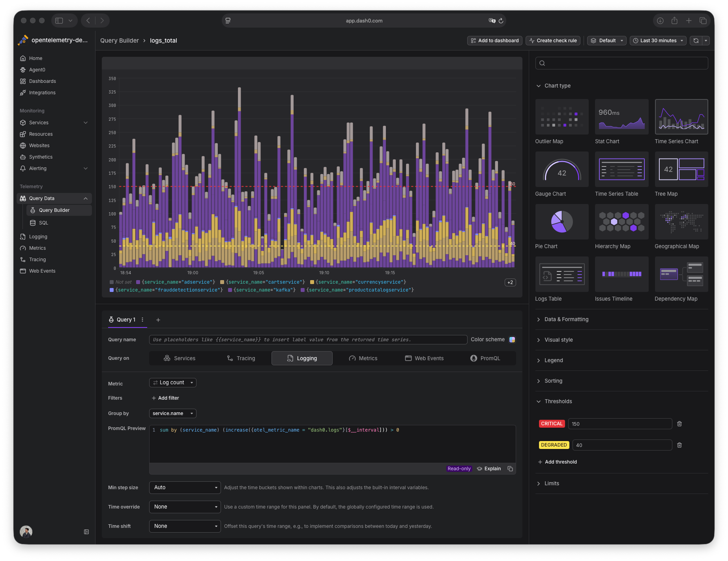This screenshot has height=561, width=728.
Task: Switch query source to PromQL tab
Action: pyautogui.click(x=485, y=358)
